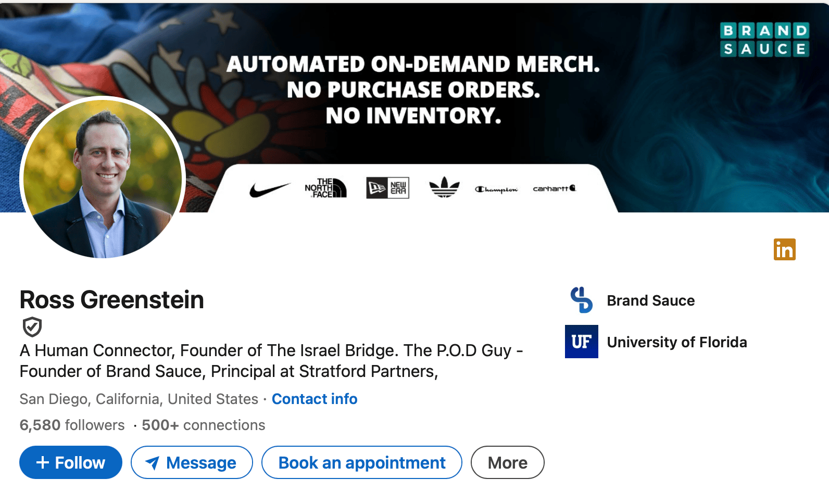Open the circular profile photo
The height and width of the screenshot is (504, 829).
[103, 178]
